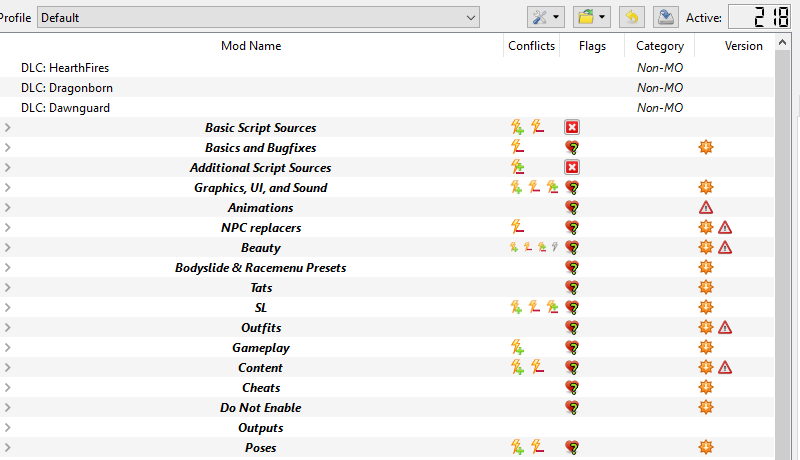Click Non-MO category of DLC: Dragonborn

(x=660, y=88)
